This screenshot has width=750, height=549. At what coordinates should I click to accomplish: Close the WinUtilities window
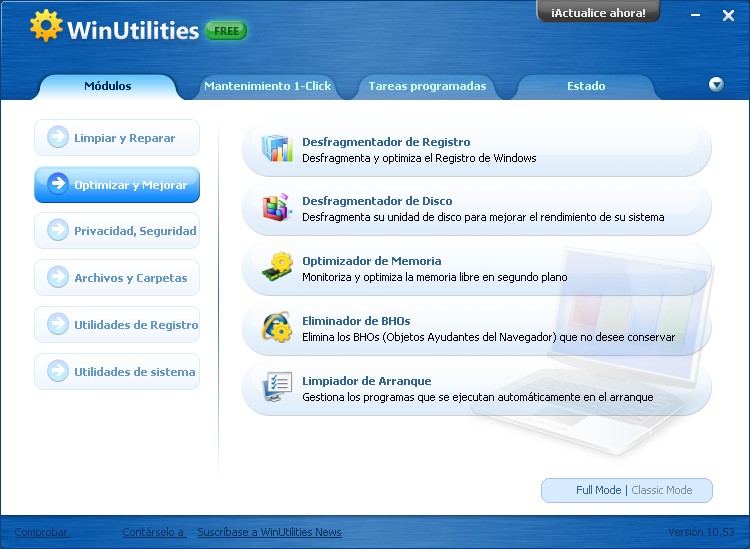728,16
